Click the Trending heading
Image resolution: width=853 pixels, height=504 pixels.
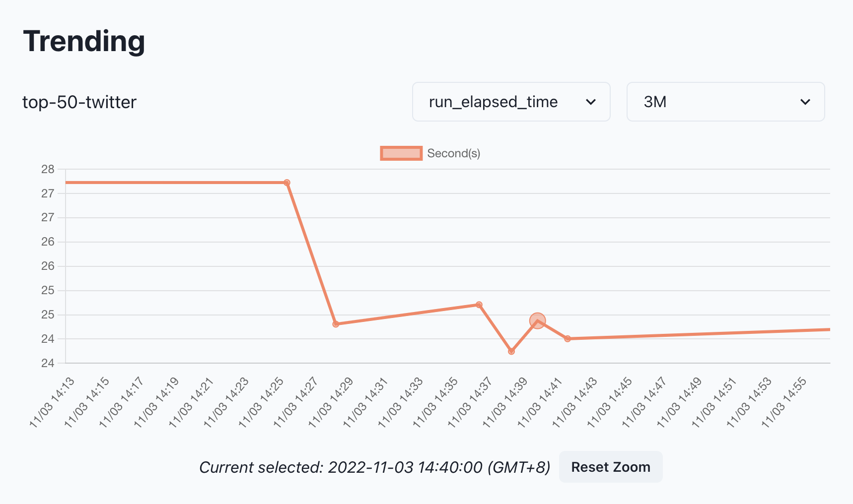tap(84, 41)
